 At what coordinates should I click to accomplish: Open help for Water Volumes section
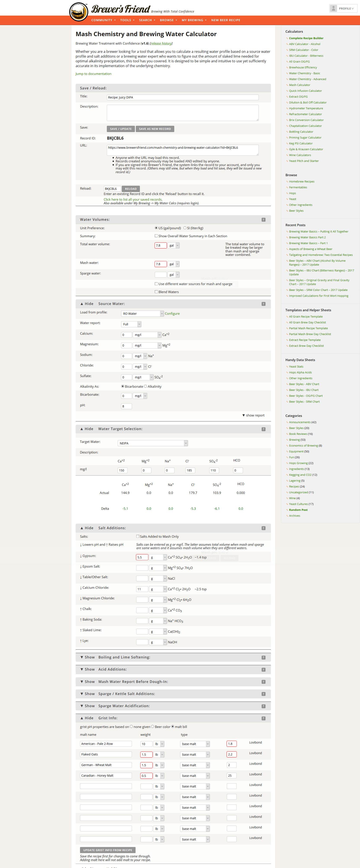click(x=263, y=220)
